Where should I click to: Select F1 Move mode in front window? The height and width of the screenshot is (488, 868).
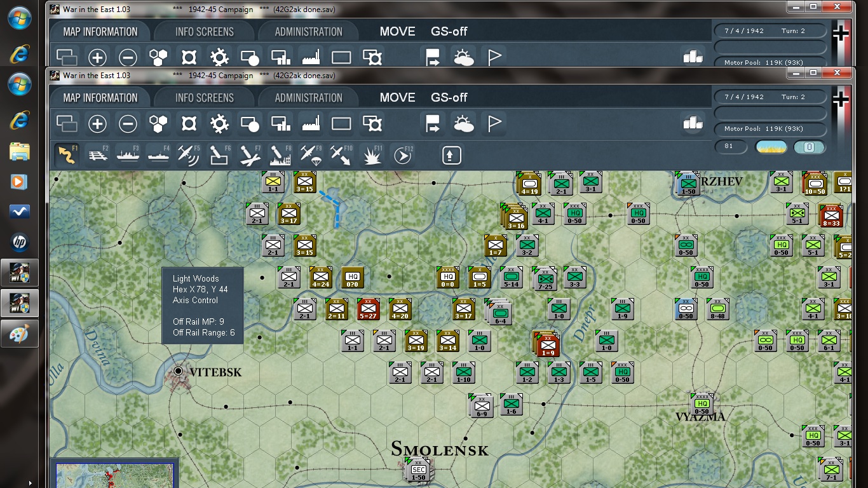tap(67, 155)
